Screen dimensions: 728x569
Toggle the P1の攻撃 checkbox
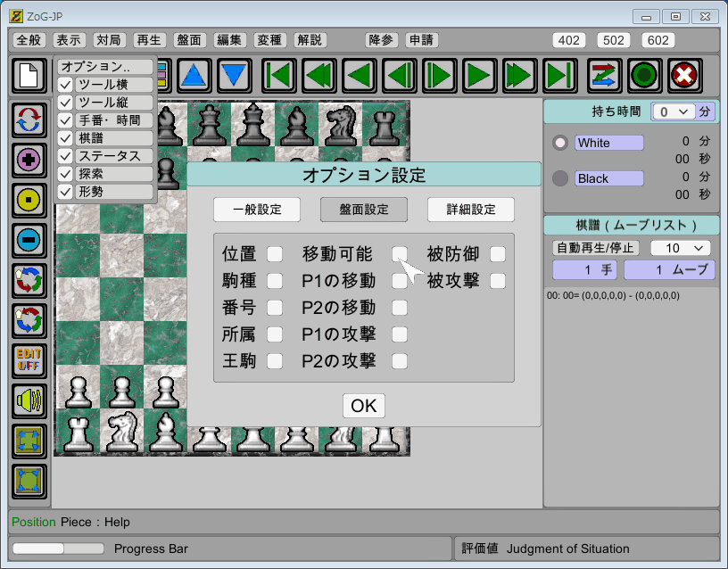coord(400,334)
